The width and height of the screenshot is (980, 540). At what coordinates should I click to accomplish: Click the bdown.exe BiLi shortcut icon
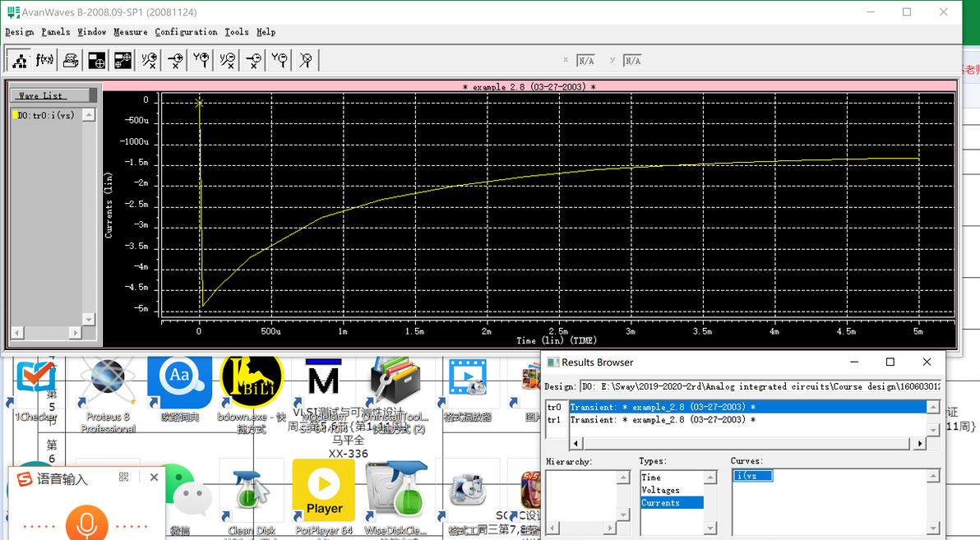click(252, 394)
